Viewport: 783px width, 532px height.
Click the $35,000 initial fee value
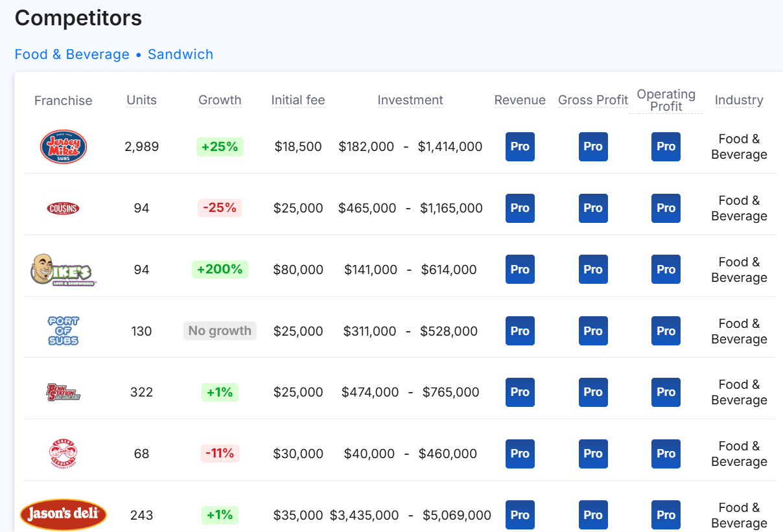[x=298, y=515]
